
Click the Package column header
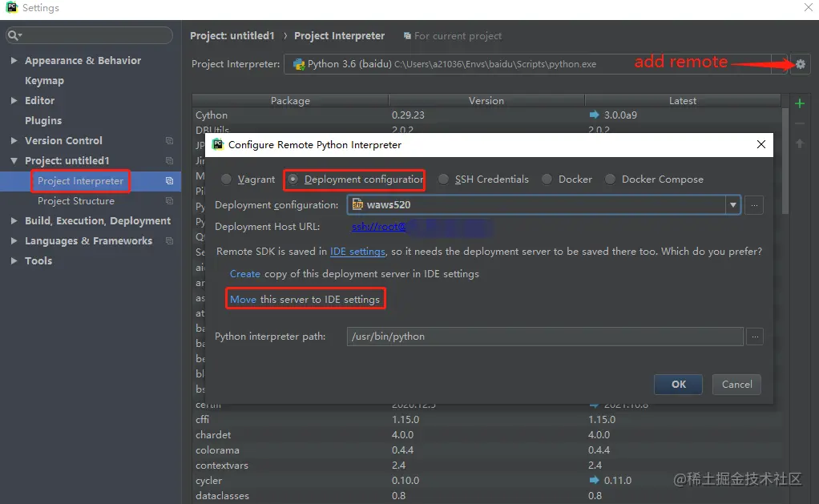[290, 101]
